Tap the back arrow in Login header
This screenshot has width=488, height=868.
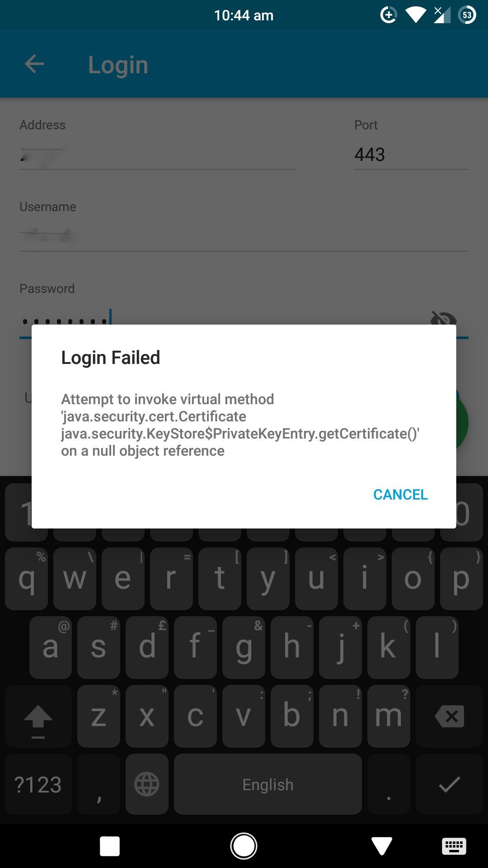pyautogui.click(x=34, y=64)
